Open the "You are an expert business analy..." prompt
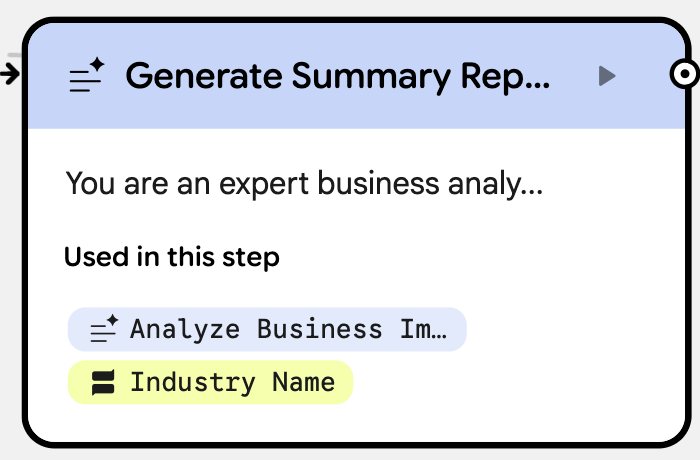 (303, 183)
